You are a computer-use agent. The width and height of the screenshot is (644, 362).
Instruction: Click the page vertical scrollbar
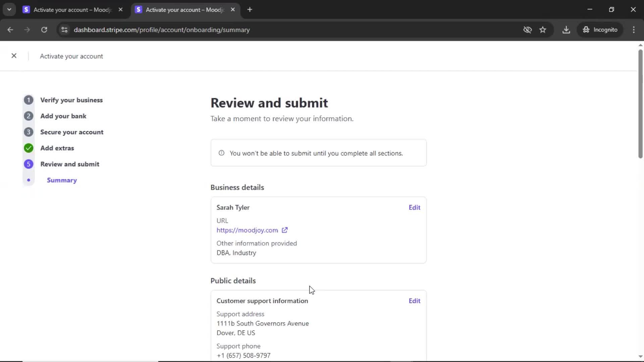tap(640, 104)
